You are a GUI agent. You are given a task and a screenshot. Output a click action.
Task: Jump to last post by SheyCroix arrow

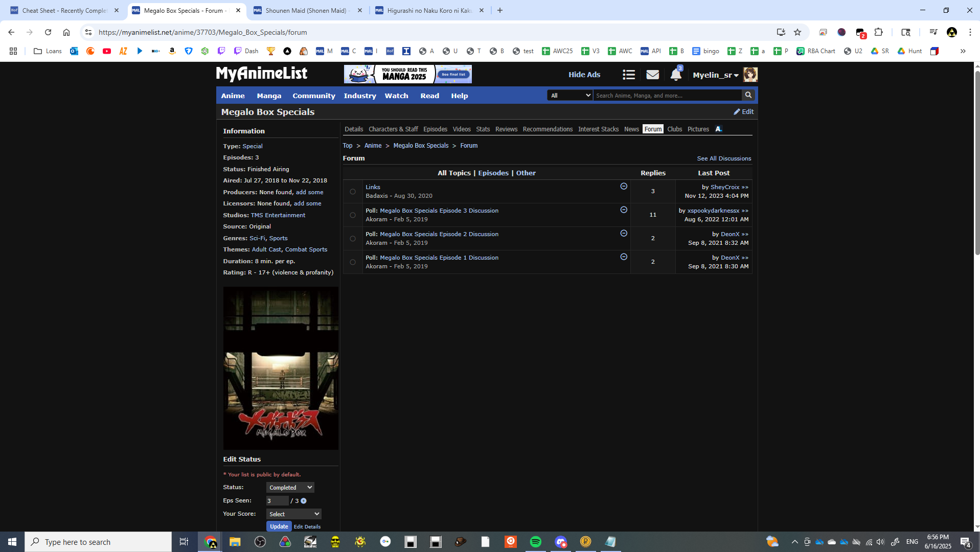tap(745, 188)
